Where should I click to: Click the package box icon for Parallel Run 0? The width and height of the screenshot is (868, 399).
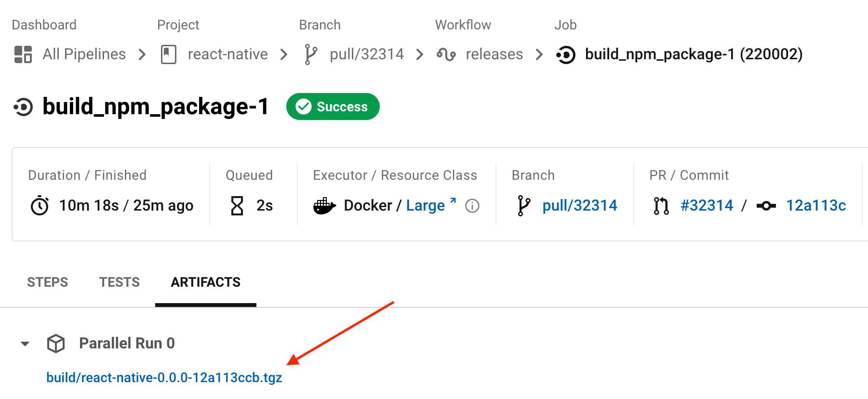[56, 344]
